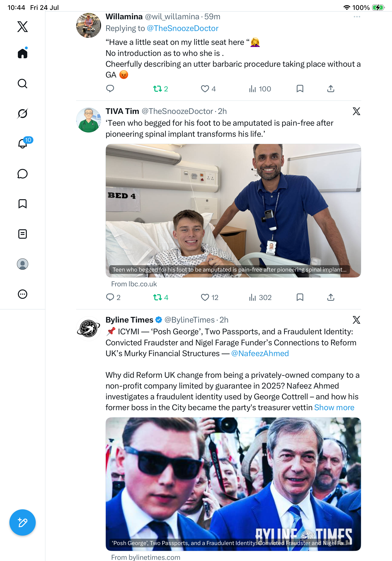Image resolution: width=392 pixels, height=561 pixels.
Task: Repost TIVA Tim's post
Action: [x=161, y=297]
